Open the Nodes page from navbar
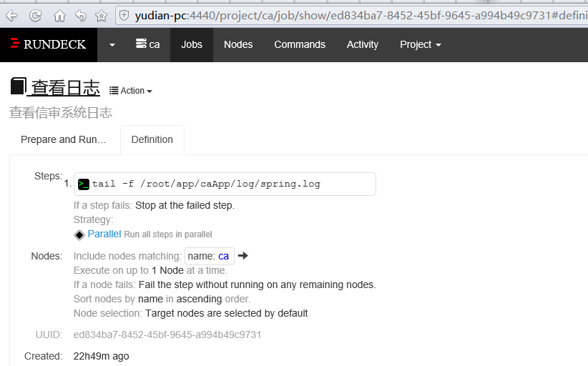588x366 pixels. (238, 44)
